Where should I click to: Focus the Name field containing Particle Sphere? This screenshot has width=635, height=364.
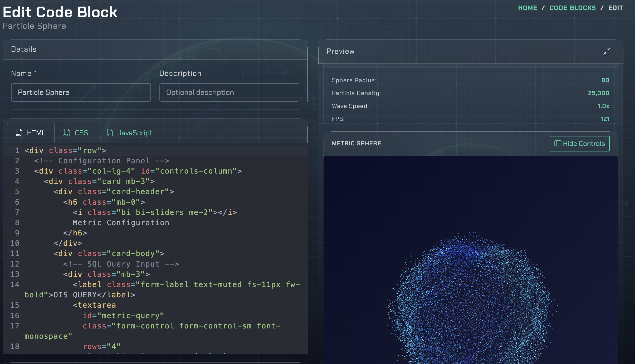point(81,92)
